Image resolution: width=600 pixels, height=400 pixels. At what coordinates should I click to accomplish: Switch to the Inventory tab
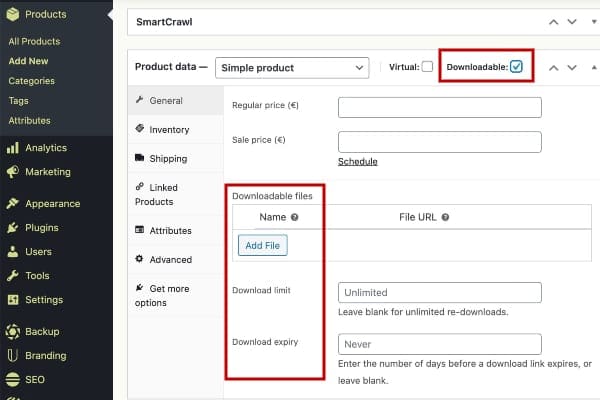click(x=169, y=129)
